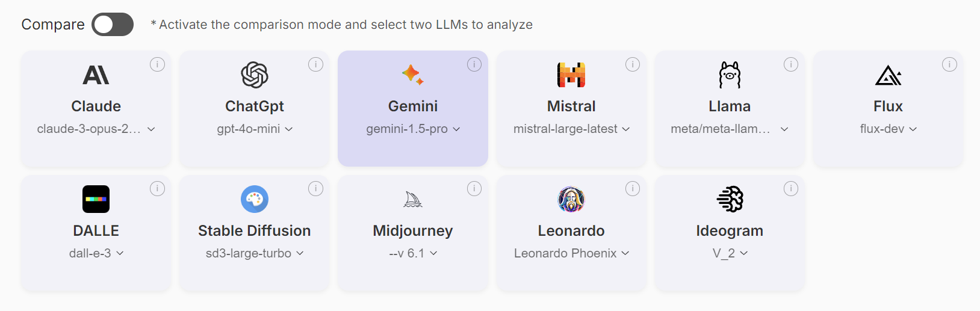
Task: Click the Ideogram brain icon
Action: [730, 199]
